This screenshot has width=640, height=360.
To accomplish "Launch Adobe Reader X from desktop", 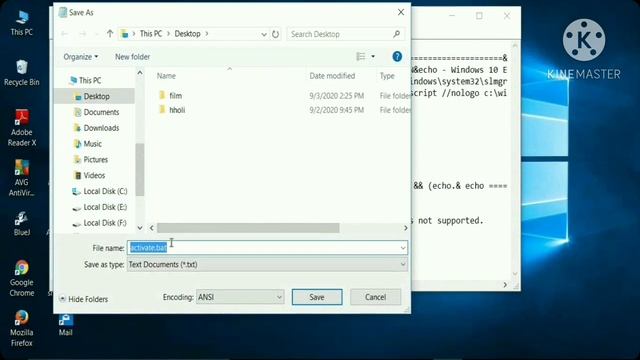I will pos(22,128).
